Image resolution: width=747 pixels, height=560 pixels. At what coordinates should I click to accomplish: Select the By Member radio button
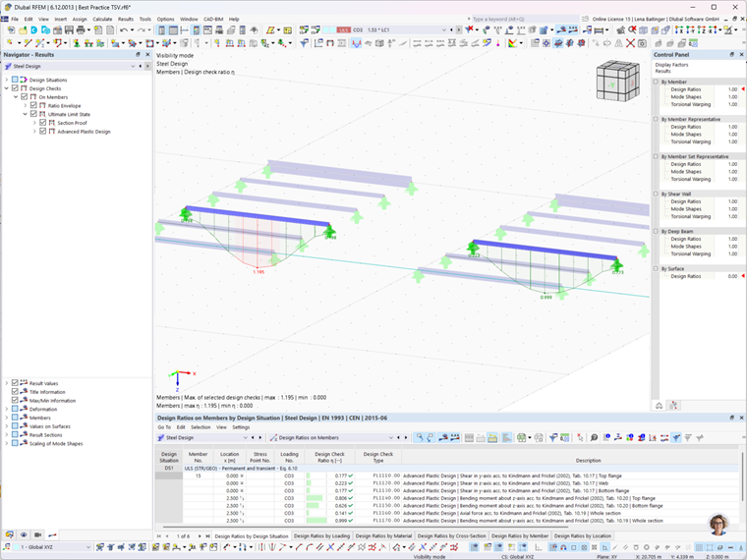656,82
